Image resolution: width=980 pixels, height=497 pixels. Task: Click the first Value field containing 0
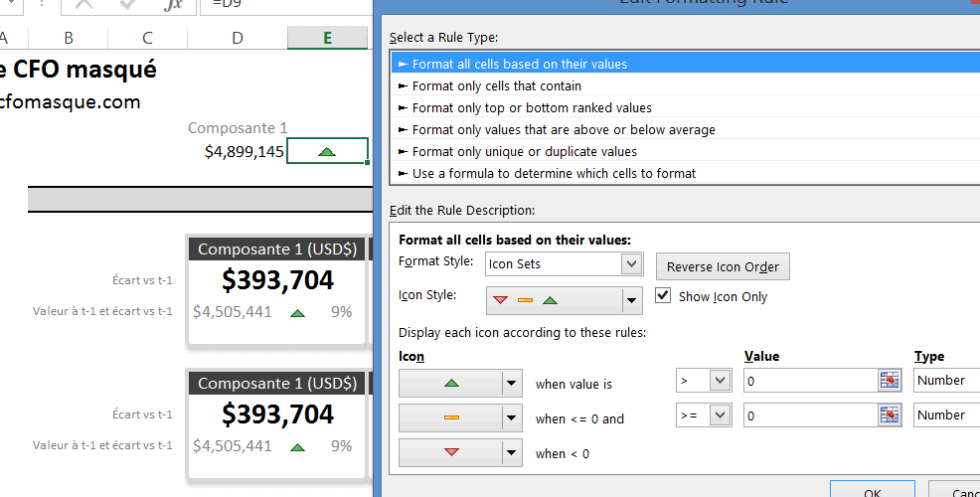[810, 381]
